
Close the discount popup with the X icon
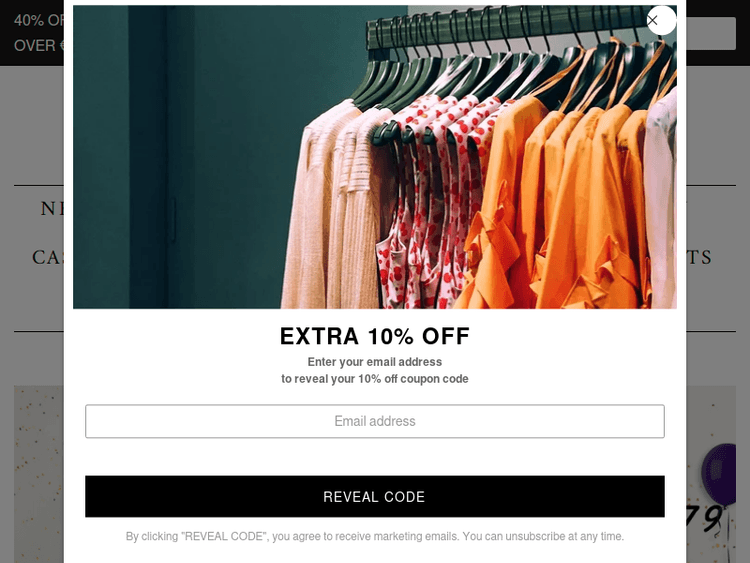pyautogui.click(x=662, y=20)
